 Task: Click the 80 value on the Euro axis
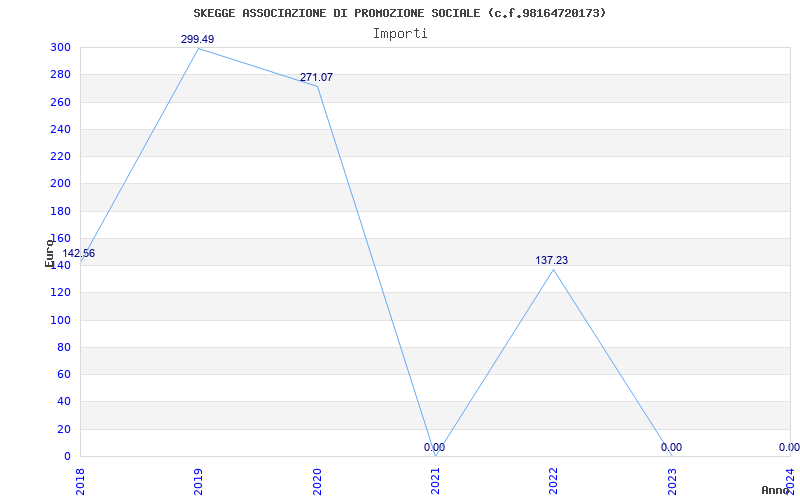click(x=63, y=347)
